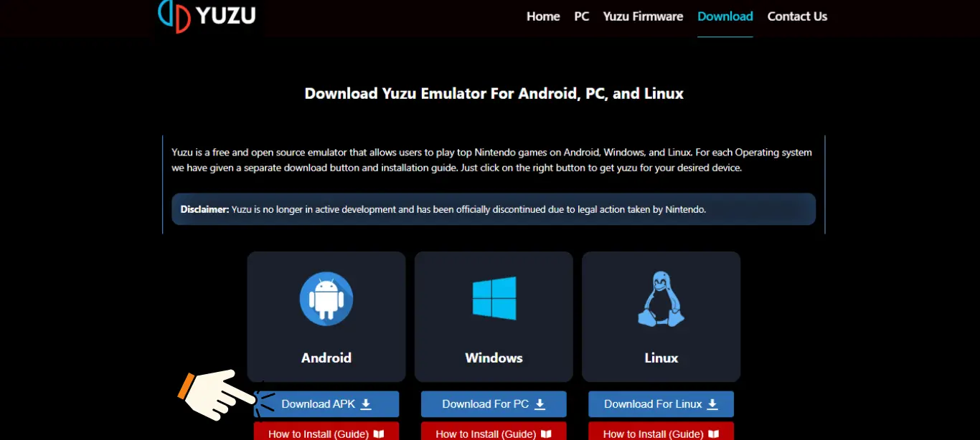Click the Download APK button
This screenshot has width=980, height=440.
point(326,403)
